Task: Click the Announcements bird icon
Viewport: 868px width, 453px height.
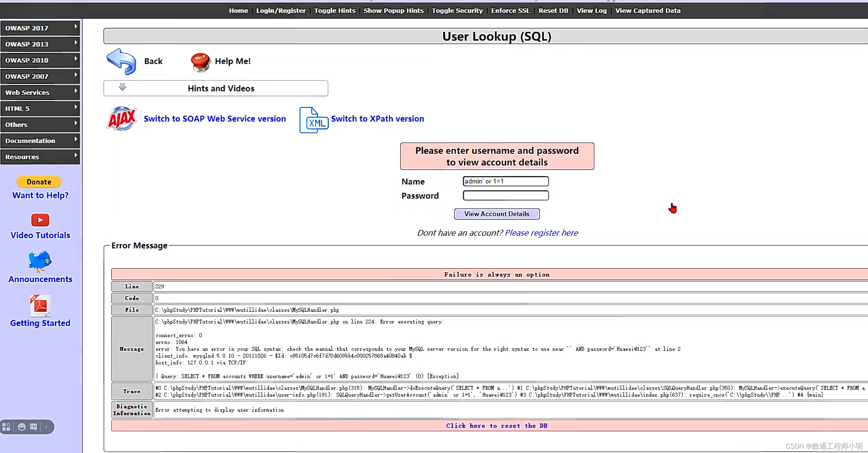Action: [x=40, y=261]
